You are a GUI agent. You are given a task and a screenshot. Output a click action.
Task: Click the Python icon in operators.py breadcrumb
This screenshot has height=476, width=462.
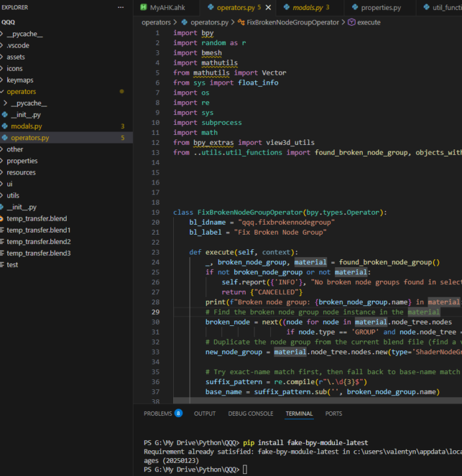[184, 22]
